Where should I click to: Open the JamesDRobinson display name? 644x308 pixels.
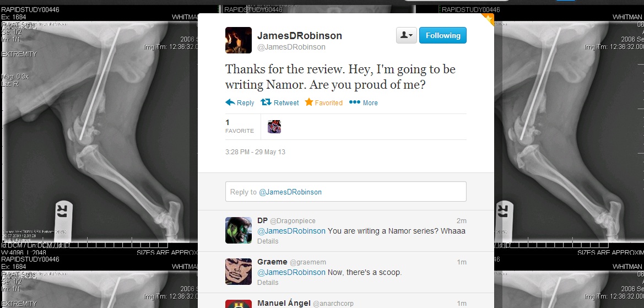pos(299,36)
